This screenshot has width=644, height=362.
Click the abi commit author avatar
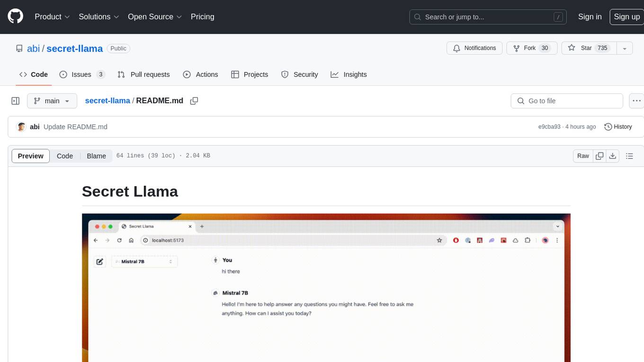pyautogui.click(x=21, y=127)
